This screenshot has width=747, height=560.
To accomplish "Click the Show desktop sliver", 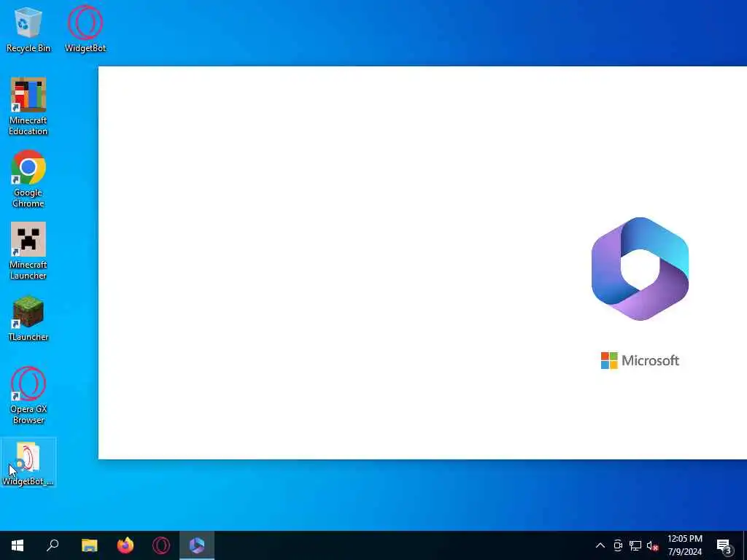I will [x=745, y=545].
